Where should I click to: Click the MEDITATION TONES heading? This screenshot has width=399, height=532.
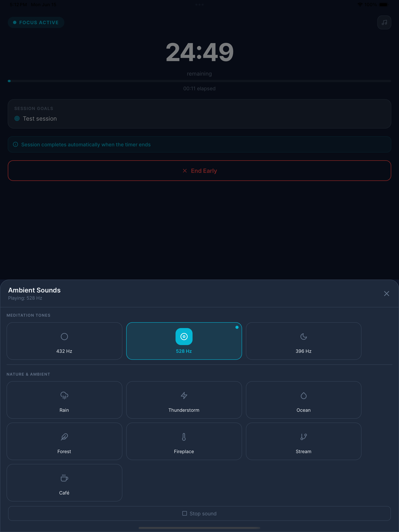point(28,315)
